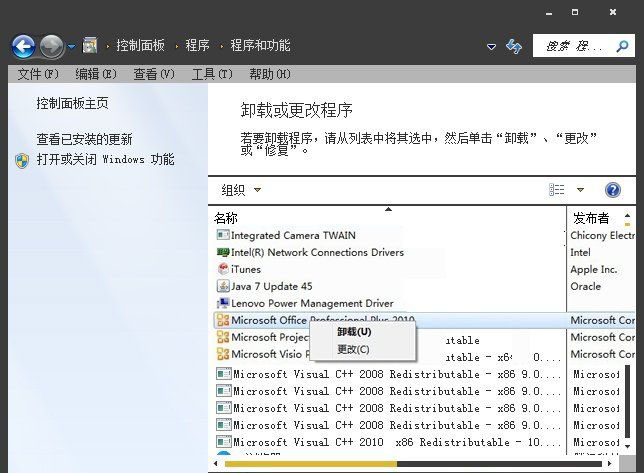The height and width of the screenshot is (473, 644).
Task: Select 控制面板 in the address breadcrumb
Action: pos(140,45)
